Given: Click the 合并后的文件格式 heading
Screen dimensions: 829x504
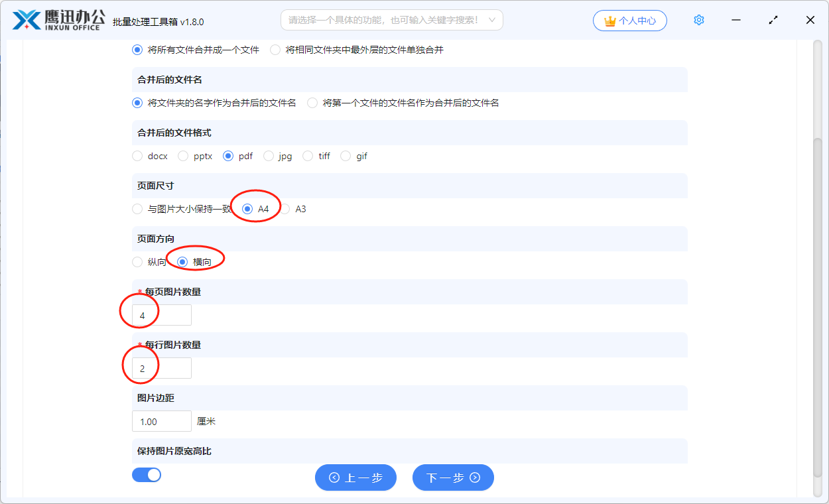Looking at the screenshot, I should (x=174, y=133).
